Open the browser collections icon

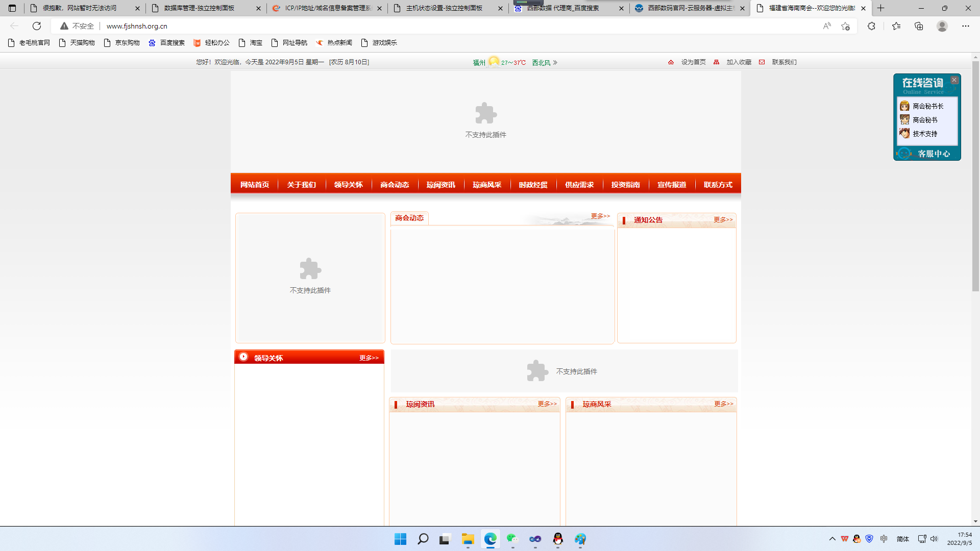[x=919, y=26]
